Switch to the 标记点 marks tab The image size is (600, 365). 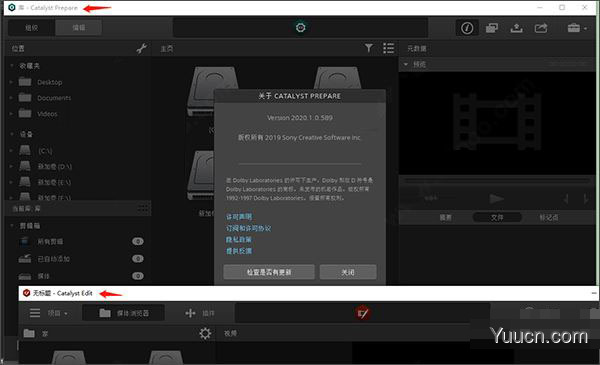coord(549,217)
